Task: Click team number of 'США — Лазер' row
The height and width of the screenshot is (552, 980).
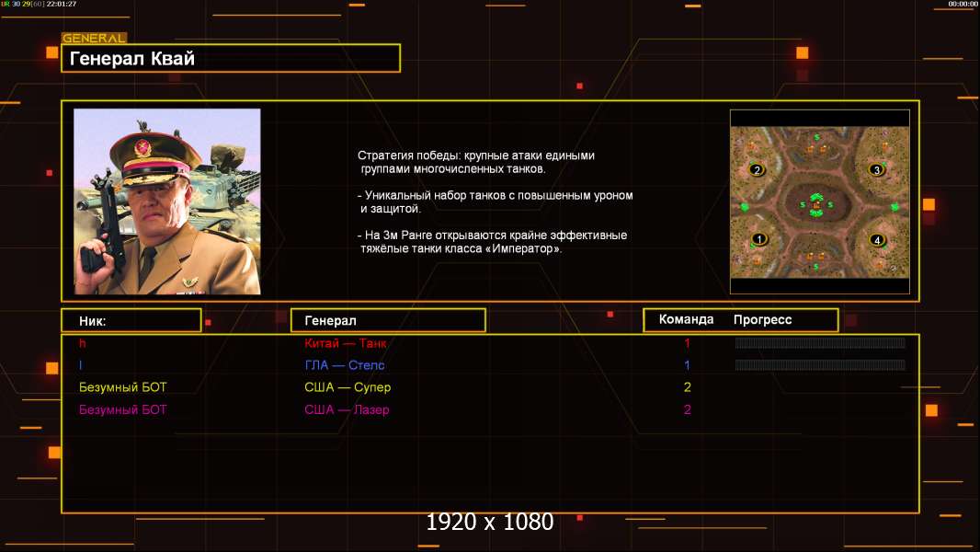Action: click(687, 409)
